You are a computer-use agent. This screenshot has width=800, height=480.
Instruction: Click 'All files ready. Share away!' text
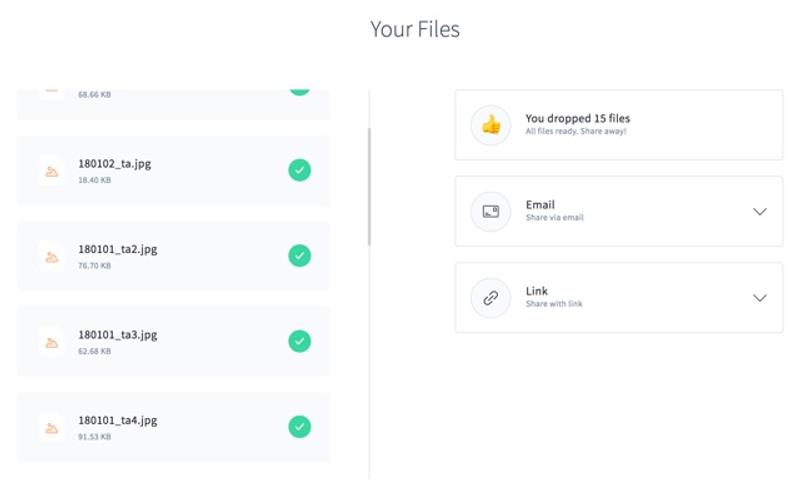[576, 132]
